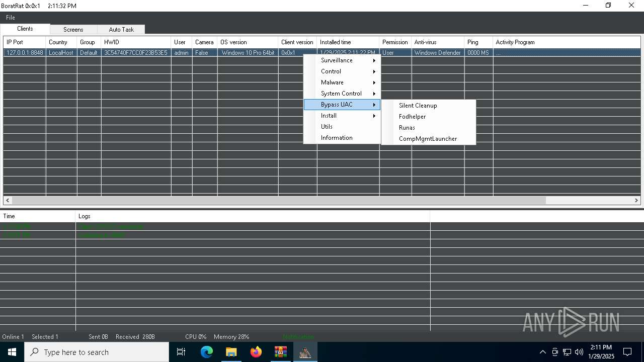Click the Ping column header
Screen dimensions: 644x362
479,42
